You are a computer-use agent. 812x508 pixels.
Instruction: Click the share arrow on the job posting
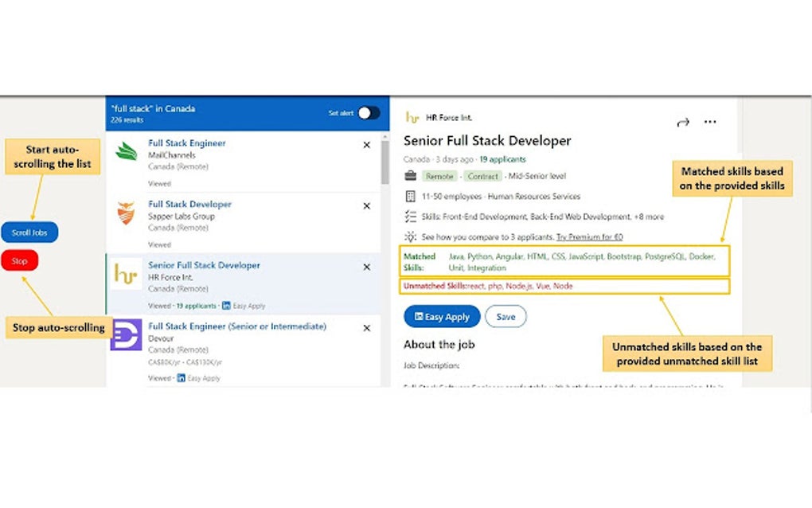pos(682,122)
